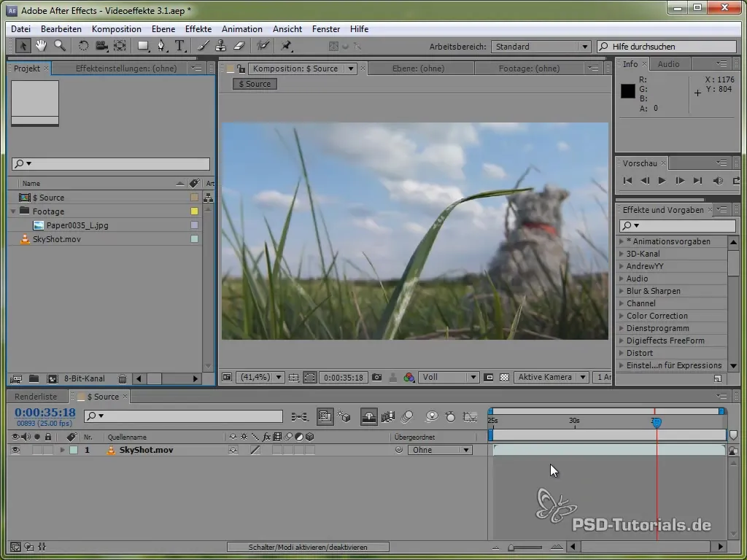Viewport: 747px width, 560px height.
Task: Click the interpret footage icon in Projekt panel
Action: tap(16, 379)
